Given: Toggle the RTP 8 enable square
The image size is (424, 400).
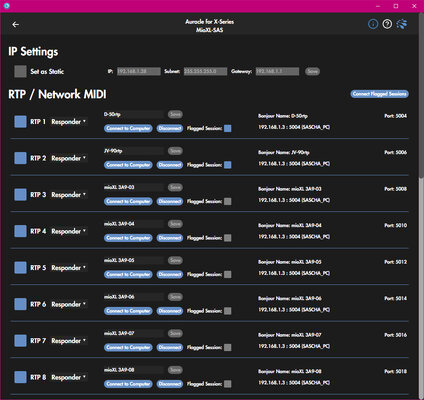Looking at the screenshot, I should [x=20, y=377].
